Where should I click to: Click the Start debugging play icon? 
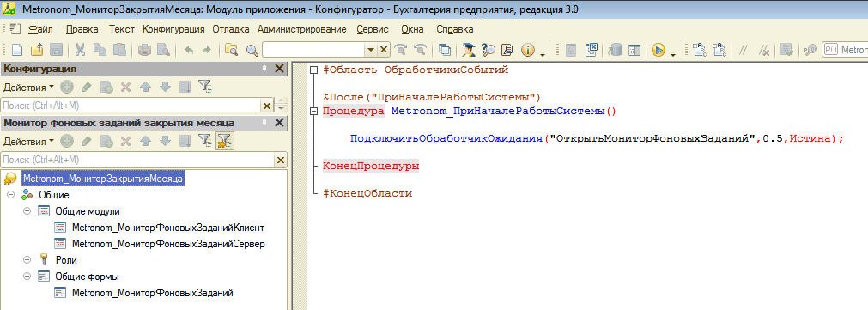[658, 50]
